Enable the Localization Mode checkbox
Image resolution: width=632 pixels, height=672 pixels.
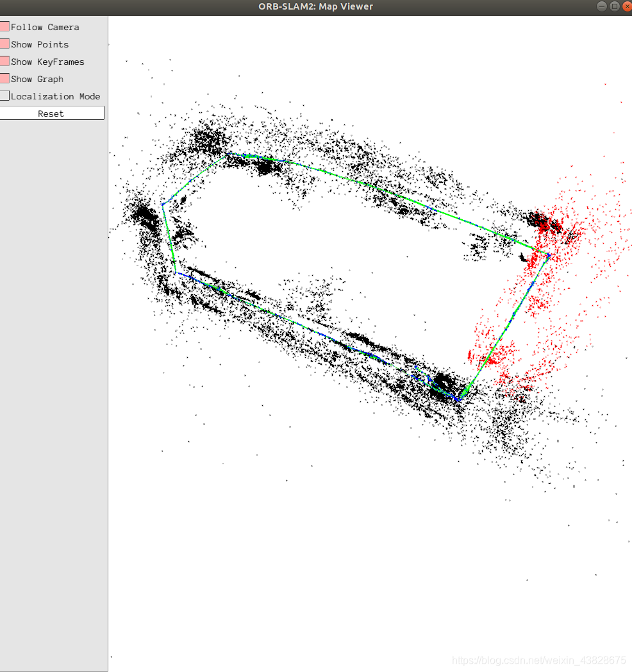(x=4, y=96)
